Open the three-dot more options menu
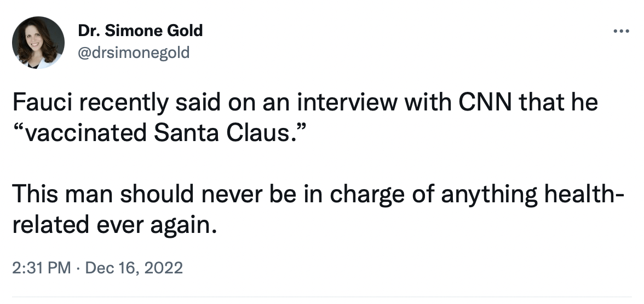Image resolution: width=644 pixels, height=304 pixels. 621,31
